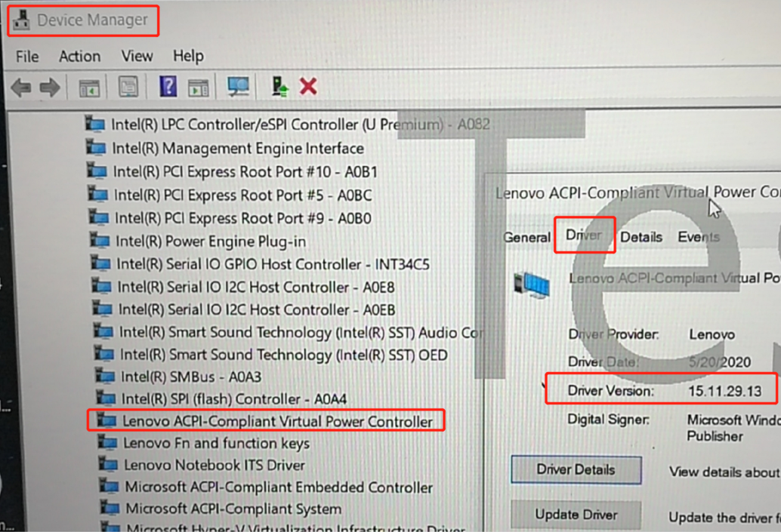Toggle the console tree pane icon

coord(90,88)
